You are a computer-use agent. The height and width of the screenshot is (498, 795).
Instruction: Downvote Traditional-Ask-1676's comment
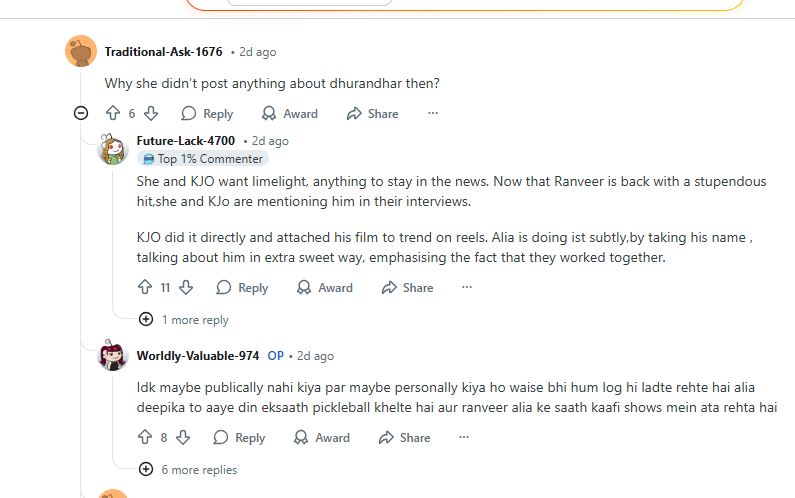[151, 114]
